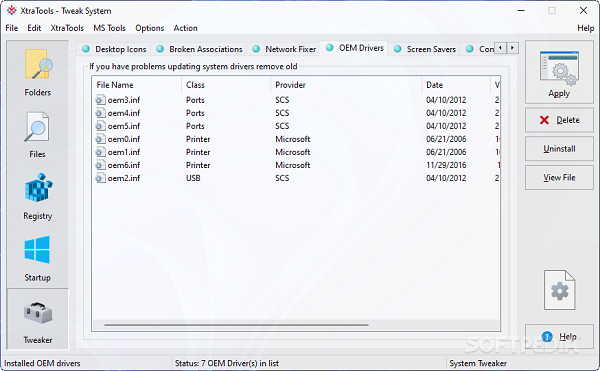The width and height of the screenshot is (600, 371).
Task: Click the USB class cell of oem2.inf
Action: [x=193, y=178]
